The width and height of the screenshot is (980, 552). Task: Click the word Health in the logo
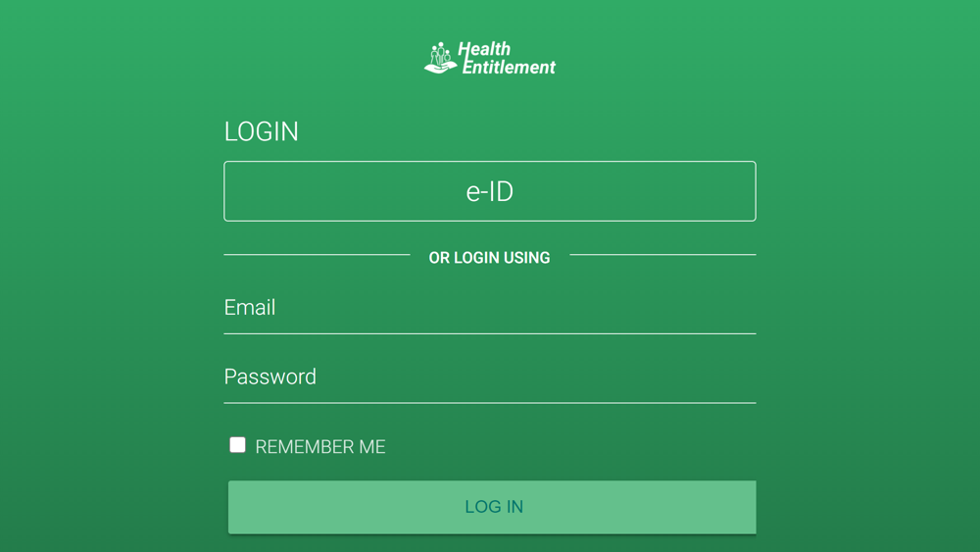coord(484,49)
